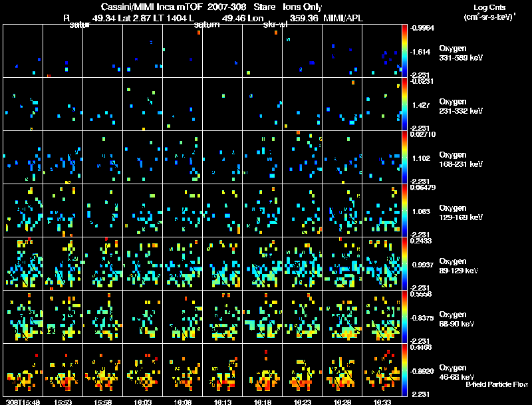Click the '359.36' longitude value
The image size is (532, 405).
click(x=305, y=18)
